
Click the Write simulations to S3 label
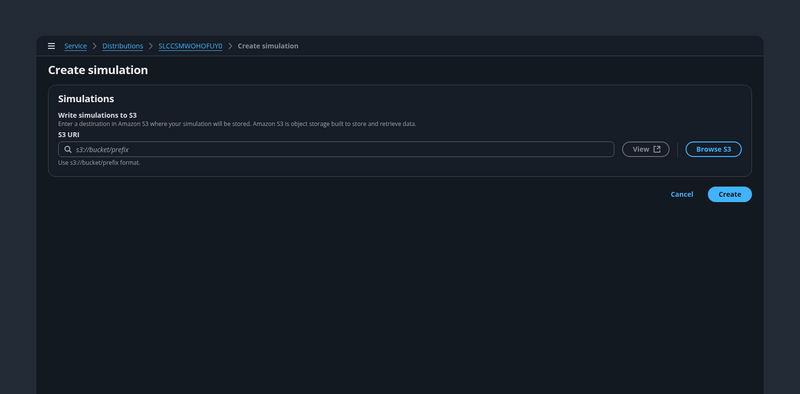click(x=97, y=115)
